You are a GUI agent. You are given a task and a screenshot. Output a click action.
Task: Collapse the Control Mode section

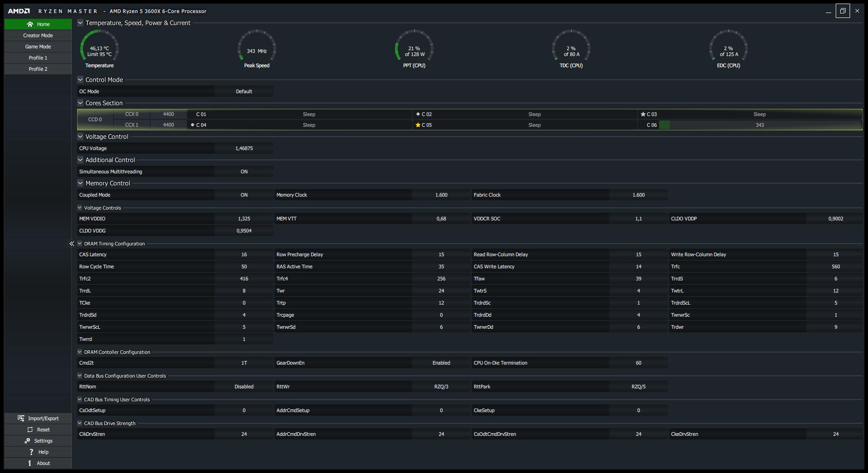pos(80,80)
